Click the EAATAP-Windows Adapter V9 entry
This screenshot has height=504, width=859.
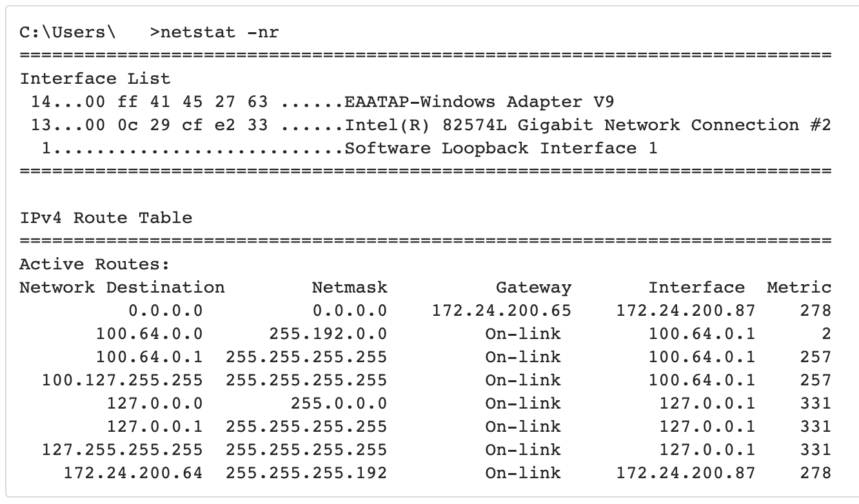point(479,102)
